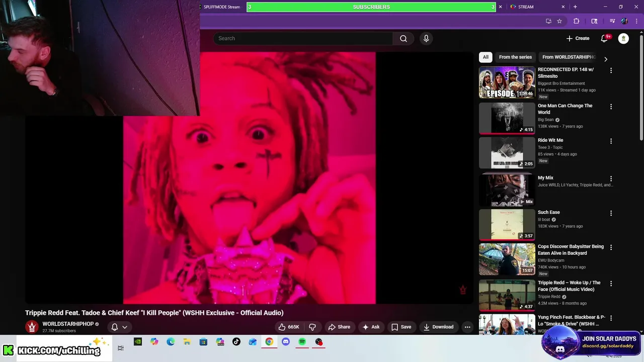Open Cops Discover Babysitter thumbnail
Image resolution: width=644 pixels, height=362 pixels.
point(507,259)
